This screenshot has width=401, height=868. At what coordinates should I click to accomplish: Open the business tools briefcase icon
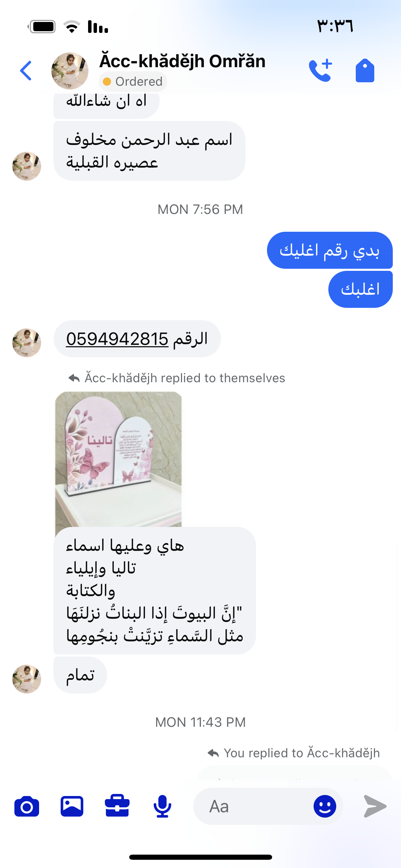(x=117, y=806)
